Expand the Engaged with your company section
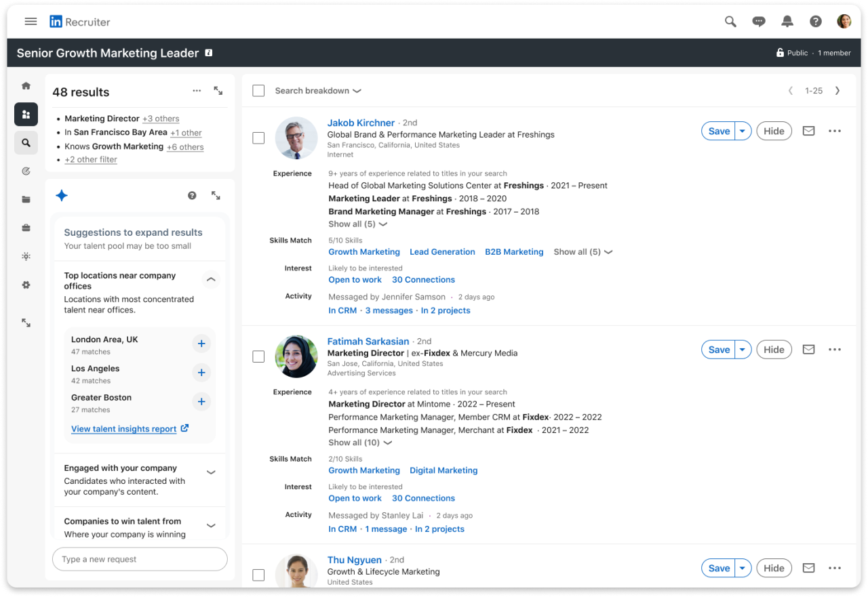The height and width of the screenshot is (597, 868). tap(211, 472)
